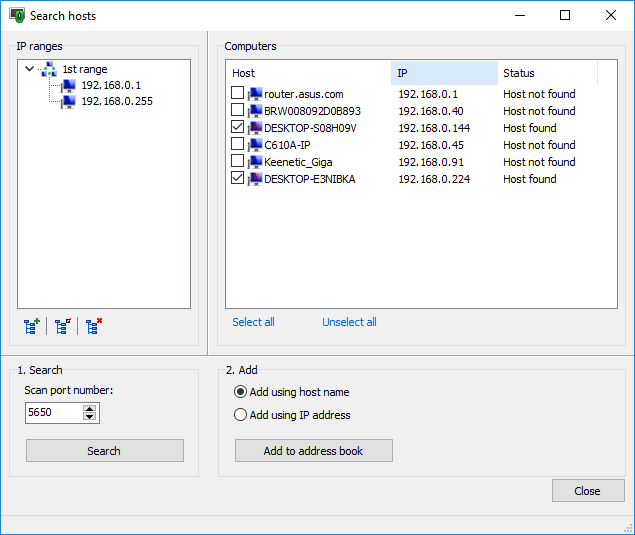Click the add IP range icon
The image size is (635, 535).
click(32, 325)
